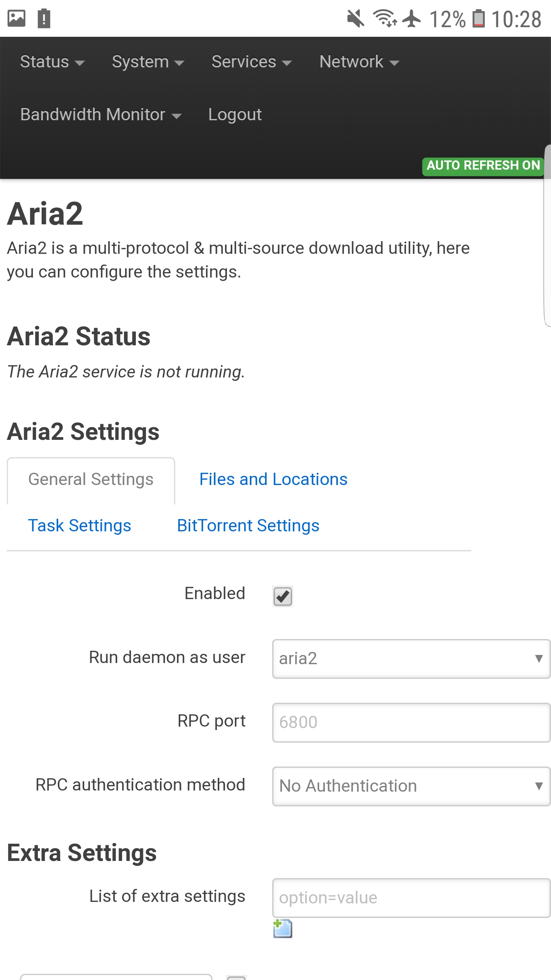The width and height of the screenshot is (551, 980).
Task: Switch to the BitTorrent Settings tab
Action: tap(248, 526)
